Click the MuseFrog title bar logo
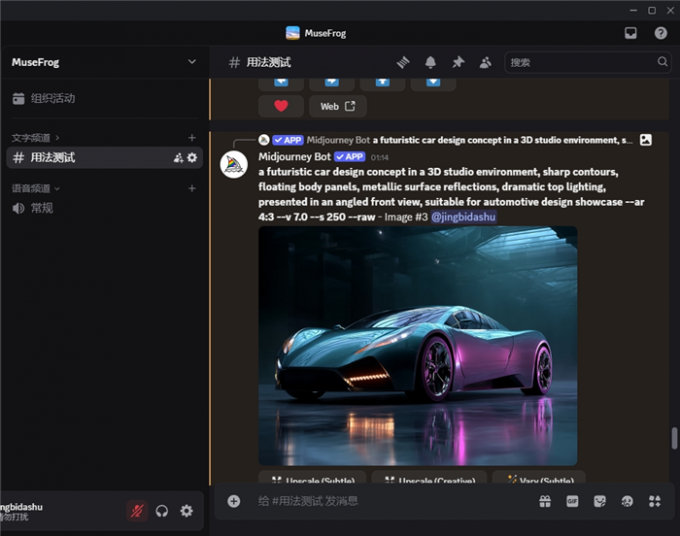Image resolution: width=680 pixels, height=536 pixels. [293, 33]
